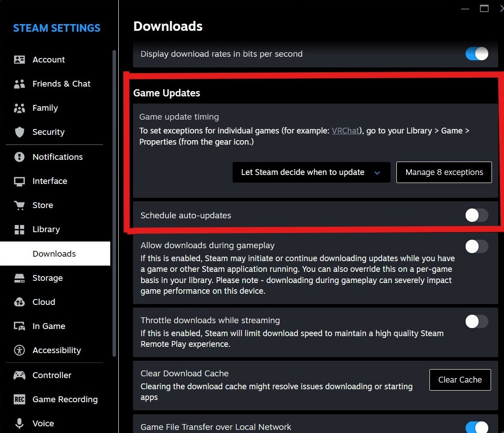Screen dimensions: 504x433
Task: Click the Store shopping cart icon
Action: click(19, 205)
